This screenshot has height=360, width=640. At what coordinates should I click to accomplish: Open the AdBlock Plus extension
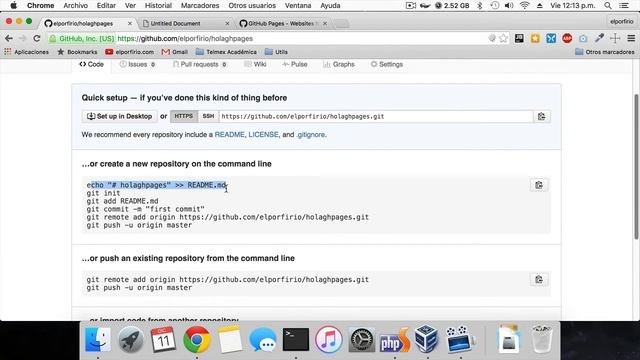pyautogui.click(x=567, y=38)
